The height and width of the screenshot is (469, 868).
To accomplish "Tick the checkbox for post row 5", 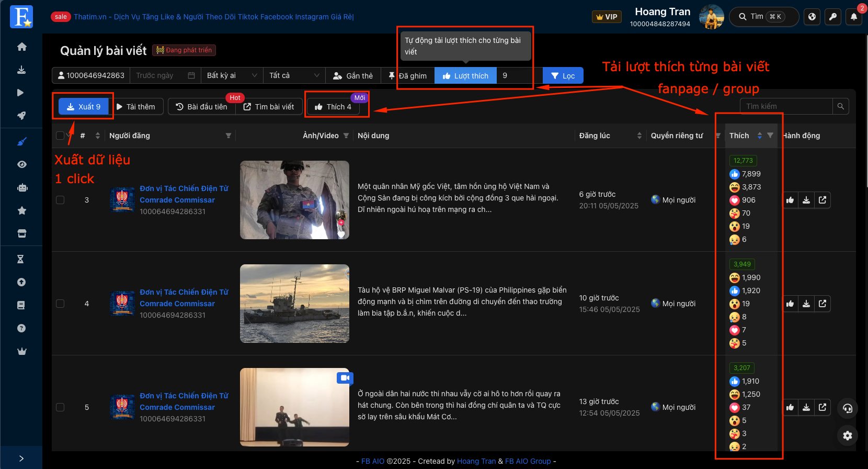I will [60, 407].
